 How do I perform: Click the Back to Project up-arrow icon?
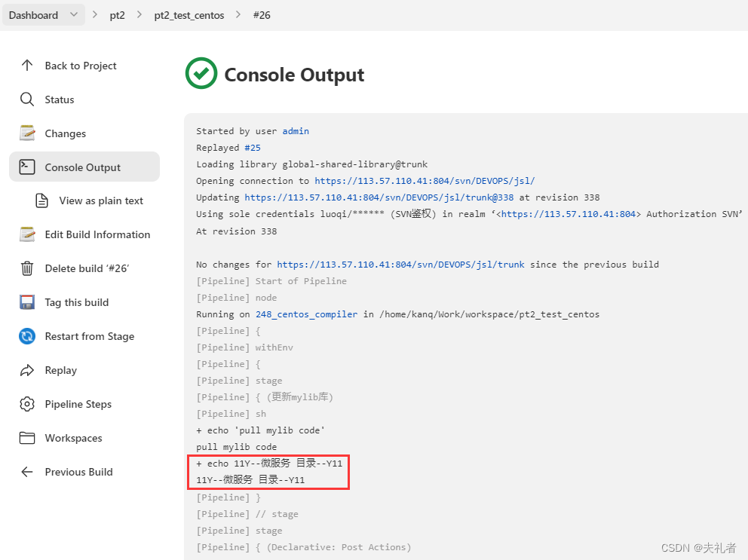pyautogui.click(x=27, y=66)
